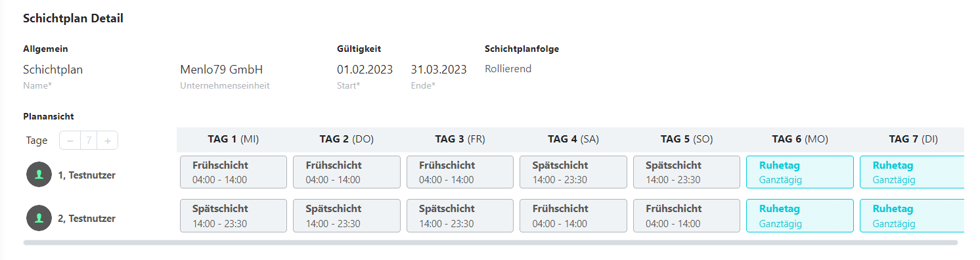The width and height of the screenshot is (980, 260).
Task: Select Testnutzer 1 Spätschicht on TAG 4
Action: tap(573, 172)
